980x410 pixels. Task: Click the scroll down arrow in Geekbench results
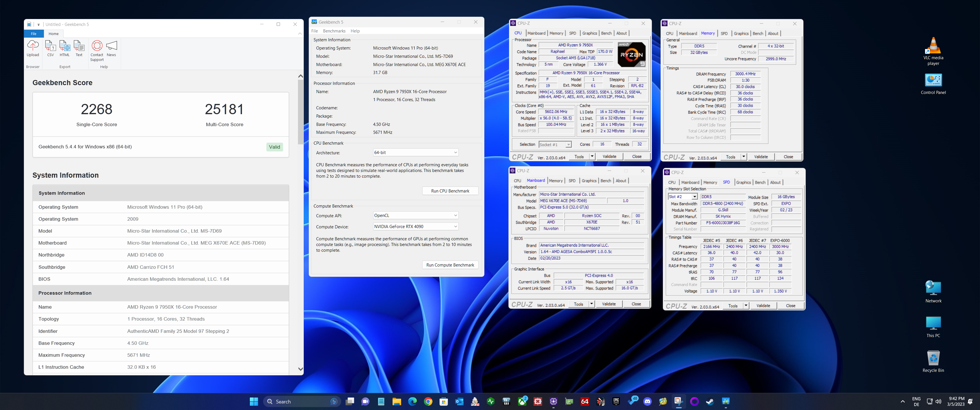(x=301, y=369)
